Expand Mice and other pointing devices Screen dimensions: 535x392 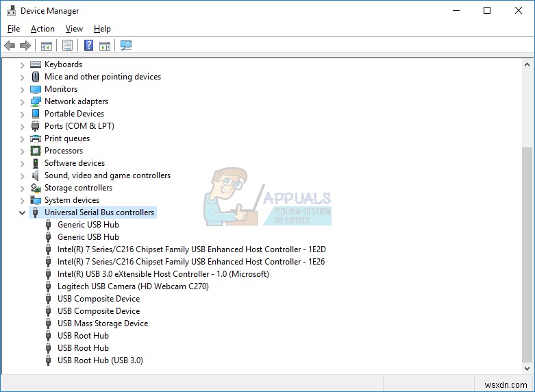(22, 77)
